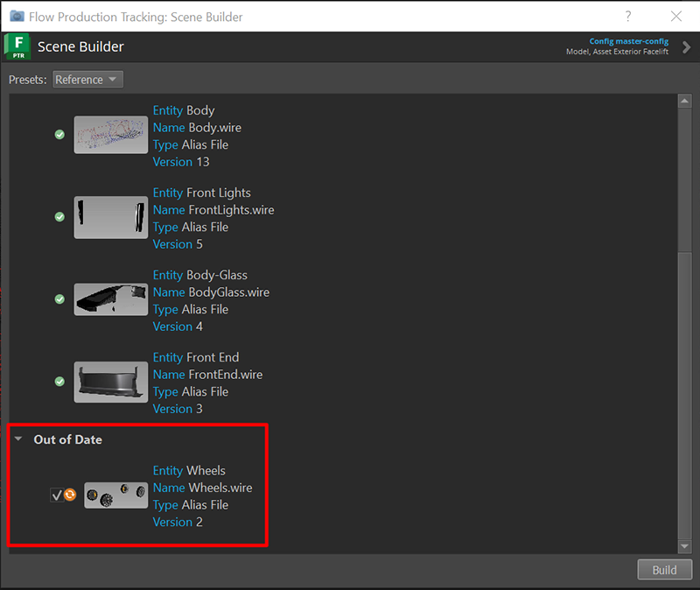Click the scrollbar down arrow

pos(684,545)
